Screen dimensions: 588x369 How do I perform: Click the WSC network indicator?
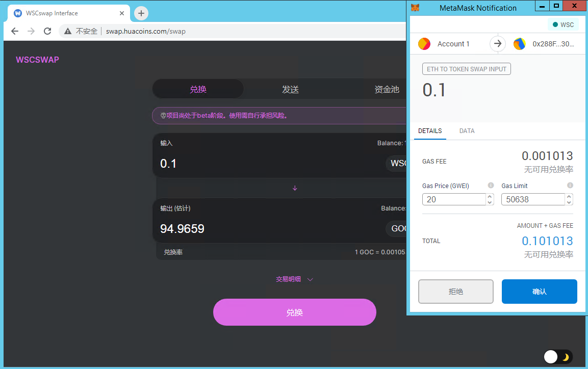coord(563,25)
